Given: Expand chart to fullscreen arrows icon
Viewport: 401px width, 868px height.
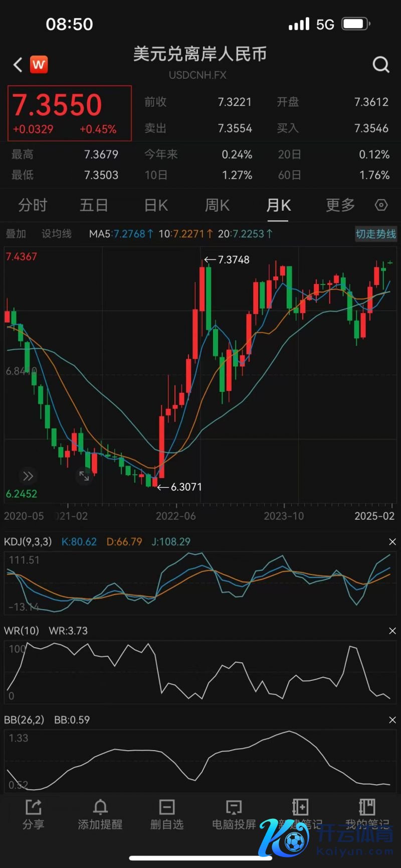Looking at the screenshot, I should coord(84,476).
